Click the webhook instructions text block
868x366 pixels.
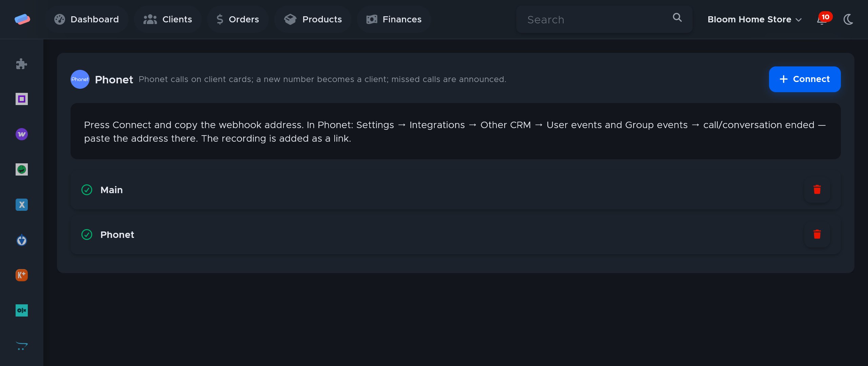click(455, 131)
